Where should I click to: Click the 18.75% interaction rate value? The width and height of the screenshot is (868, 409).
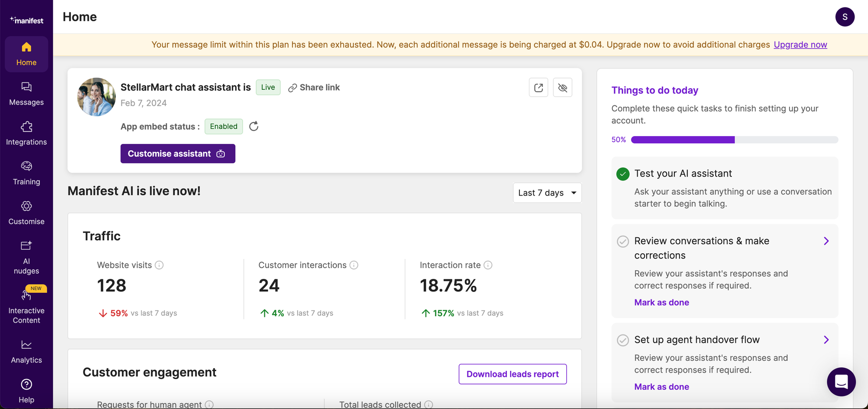[x=448, y=286]
